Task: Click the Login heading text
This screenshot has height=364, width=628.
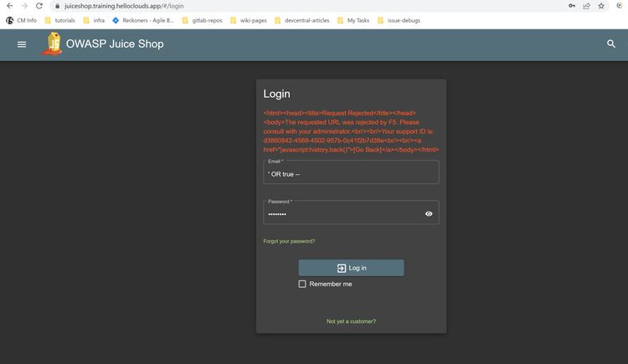Action: point(277,94)
